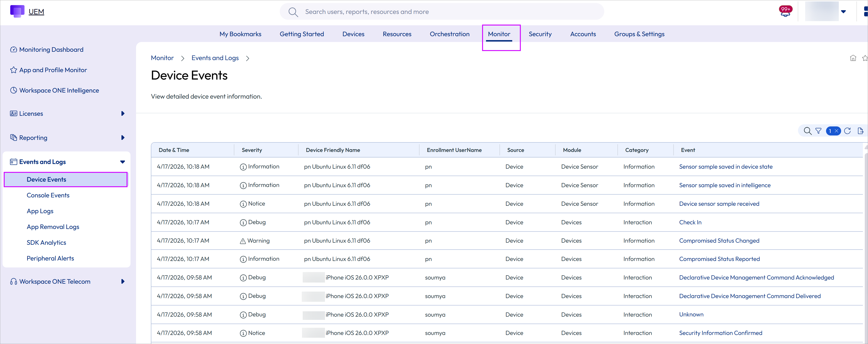
Task: Open App Removal Logs
Action: click(53, 227)
